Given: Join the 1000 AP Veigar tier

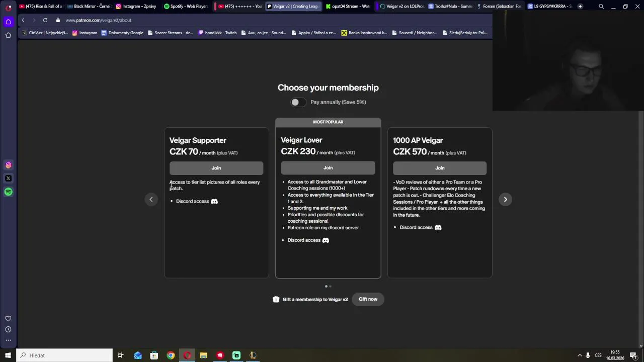Looking at the screenshot, I should 440,168.
